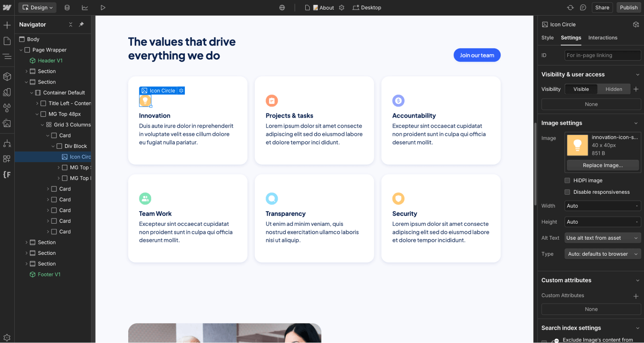
Task: Click the ID input field for in-page linking
Action: (603, 55)
